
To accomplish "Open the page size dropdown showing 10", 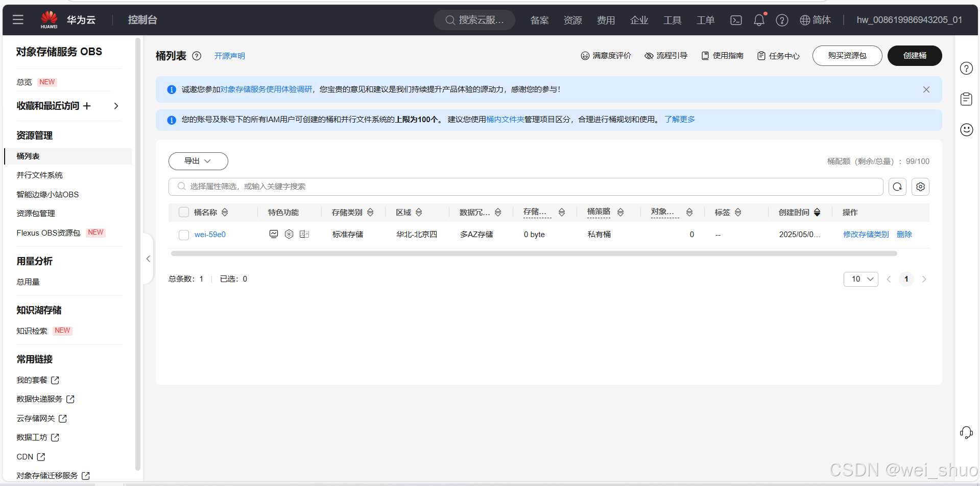I will (x=861, y=279).
